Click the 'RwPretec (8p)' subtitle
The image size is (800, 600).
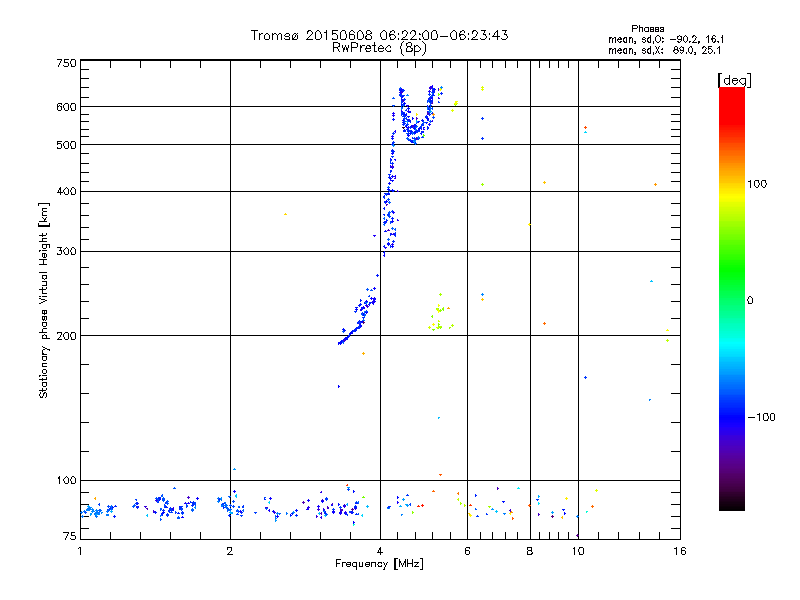tap(379, 48)
